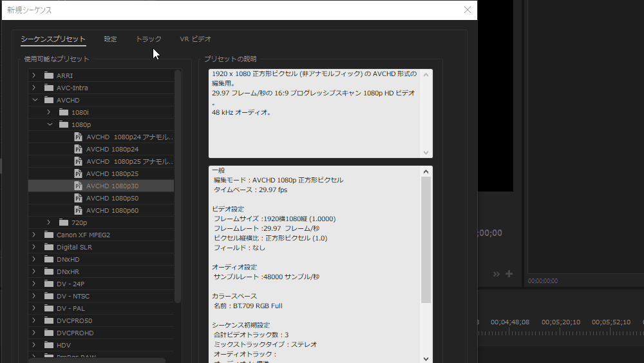Select the 1080i folder icon
Screen dimensions: 644x363
pyautogui.click(x=64, y=112)
